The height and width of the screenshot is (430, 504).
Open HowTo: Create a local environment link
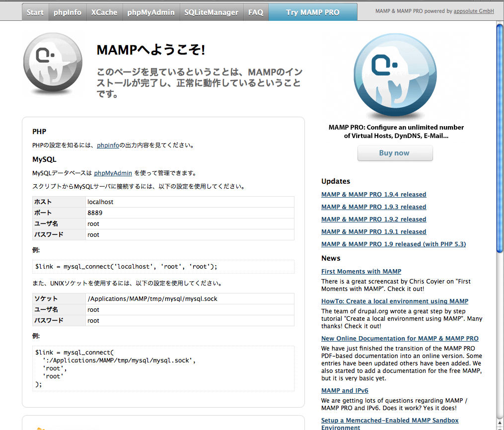(395, 301)
